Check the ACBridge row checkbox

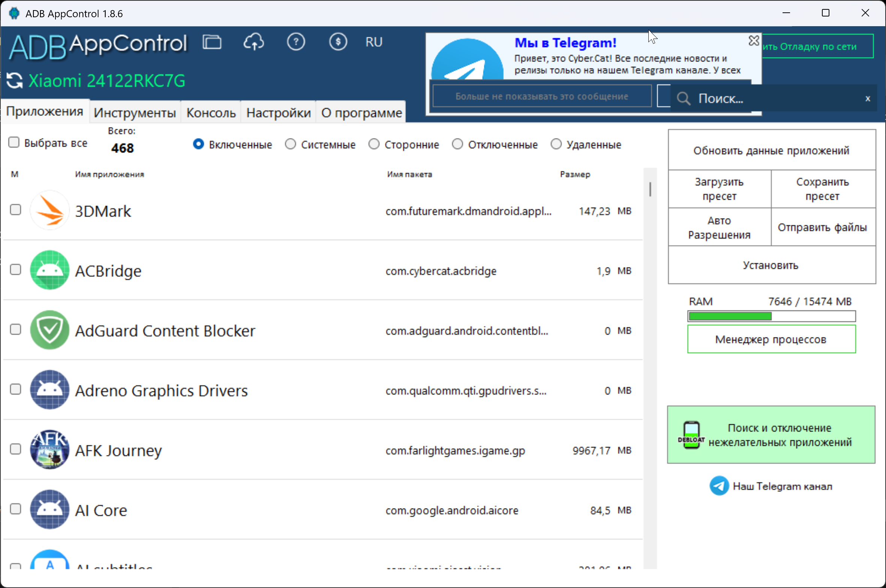point(15,270)
